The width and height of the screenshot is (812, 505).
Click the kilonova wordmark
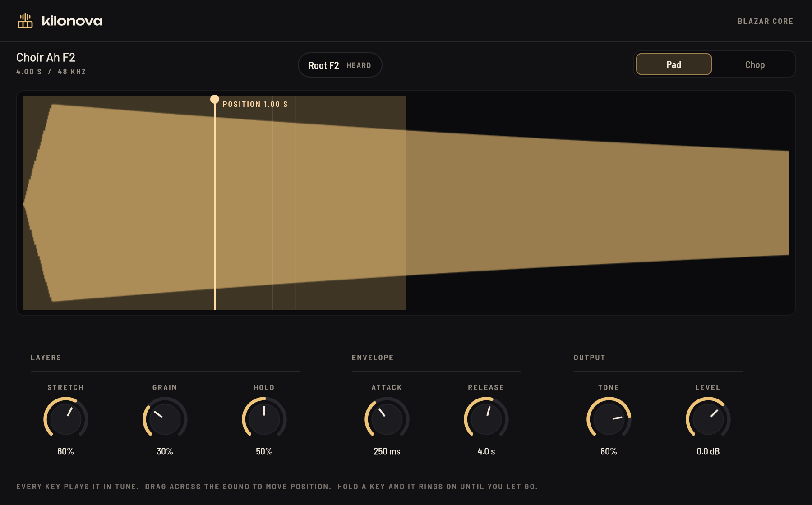[x=72, y=21]
